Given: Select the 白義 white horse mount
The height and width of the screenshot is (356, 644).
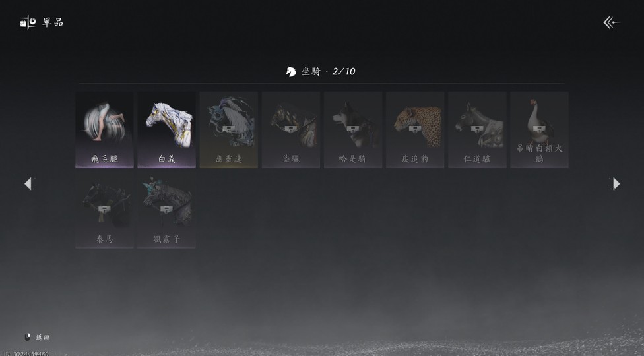Looking at the screenshot, I should pos(166,130).
